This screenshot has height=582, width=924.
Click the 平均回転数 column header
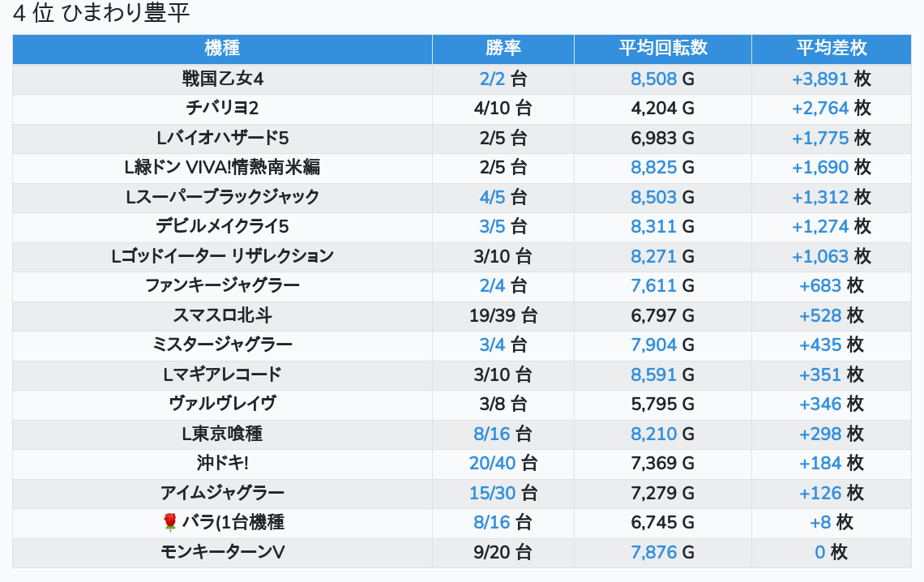pos(663,49)
